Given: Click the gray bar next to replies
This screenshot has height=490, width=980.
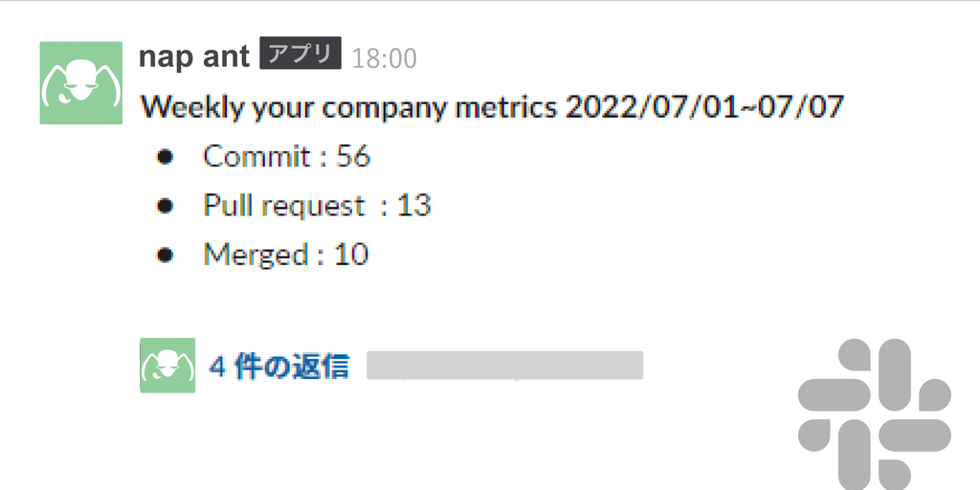Looking at the screenshot, I should click(x=504, y=365).
